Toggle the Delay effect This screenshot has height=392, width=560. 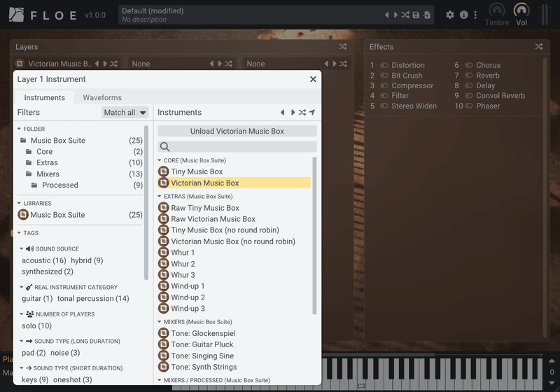click(x=468, y=85)
